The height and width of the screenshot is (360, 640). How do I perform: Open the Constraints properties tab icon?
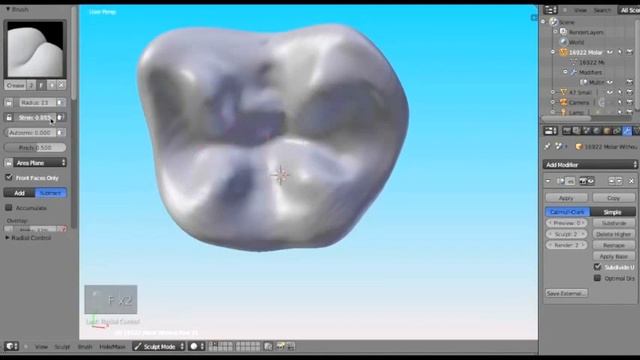617,131
